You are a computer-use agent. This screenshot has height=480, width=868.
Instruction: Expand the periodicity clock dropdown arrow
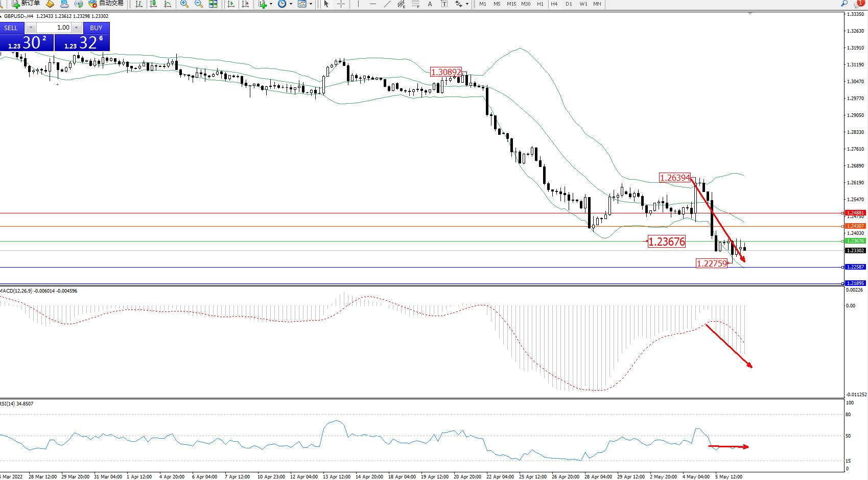tap(291, 4)
